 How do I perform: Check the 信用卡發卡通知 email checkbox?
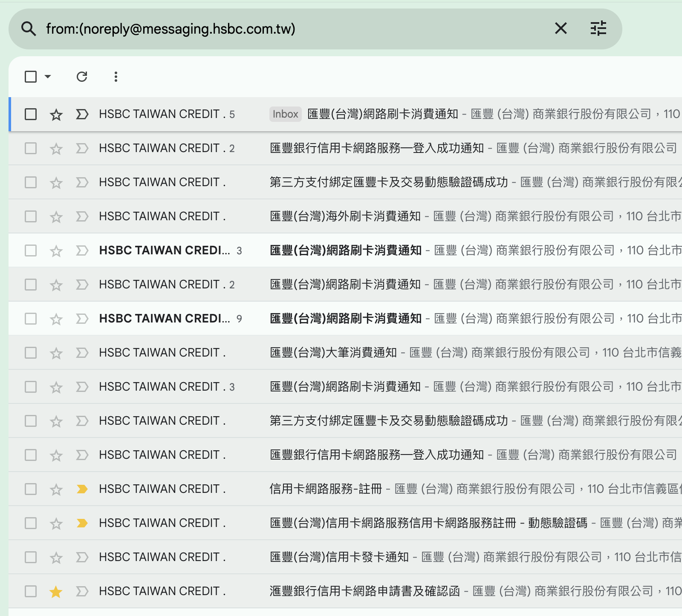pos(31,557)
